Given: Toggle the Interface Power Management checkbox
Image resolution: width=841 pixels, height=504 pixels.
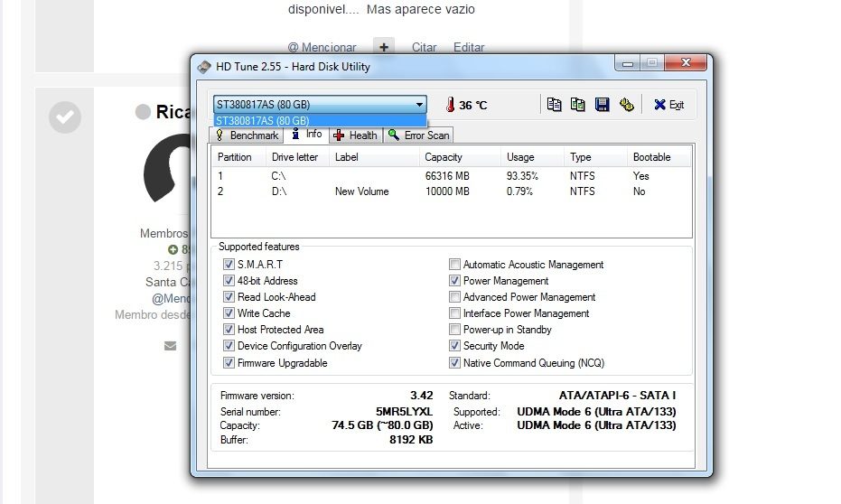Looking at the screenshot, I should (454, 313).
